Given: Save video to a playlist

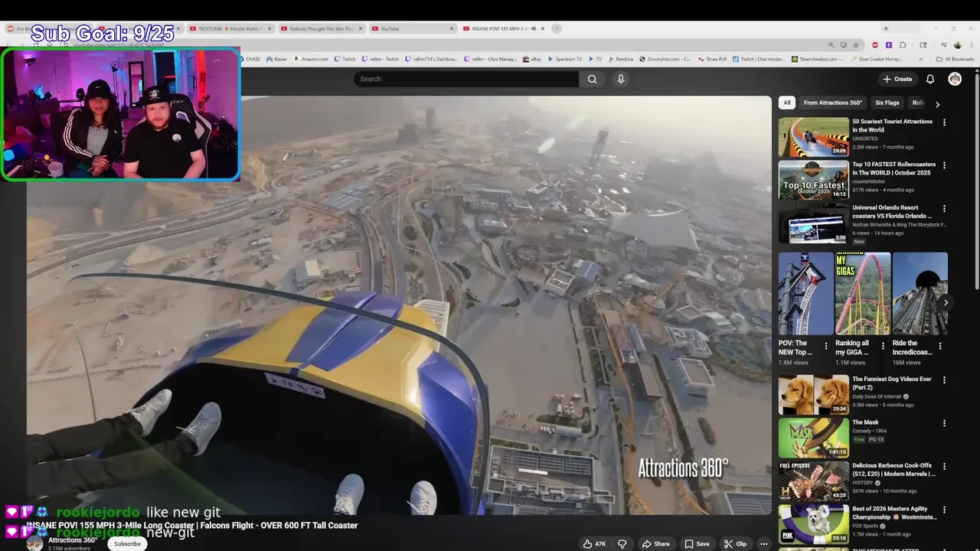Looking at the screenshot, I should point(697,544).
